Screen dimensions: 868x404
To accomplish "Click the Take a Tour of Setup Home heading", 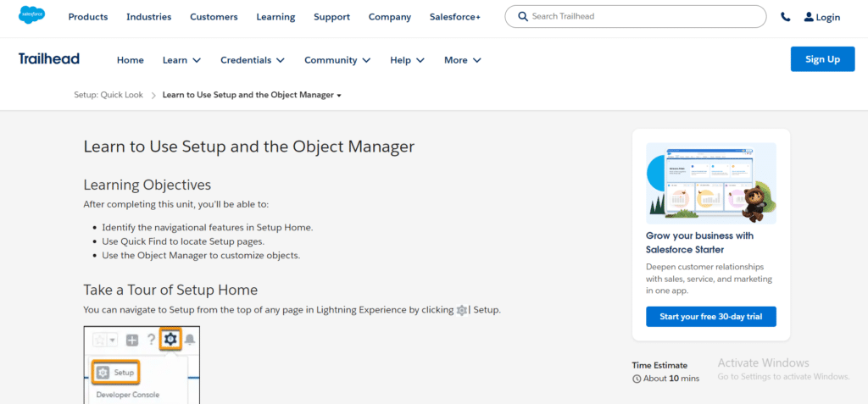I will (x=170, y=290).
